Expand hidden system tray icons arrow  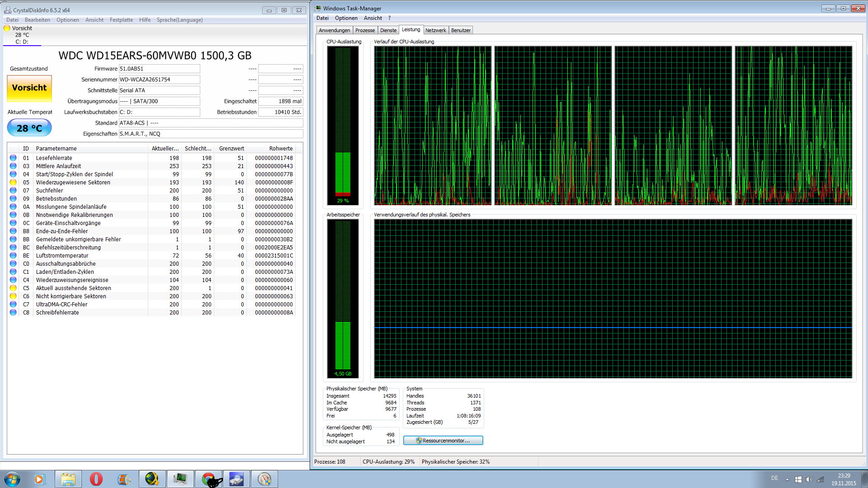pyautogui.click(x=787, y=479)
